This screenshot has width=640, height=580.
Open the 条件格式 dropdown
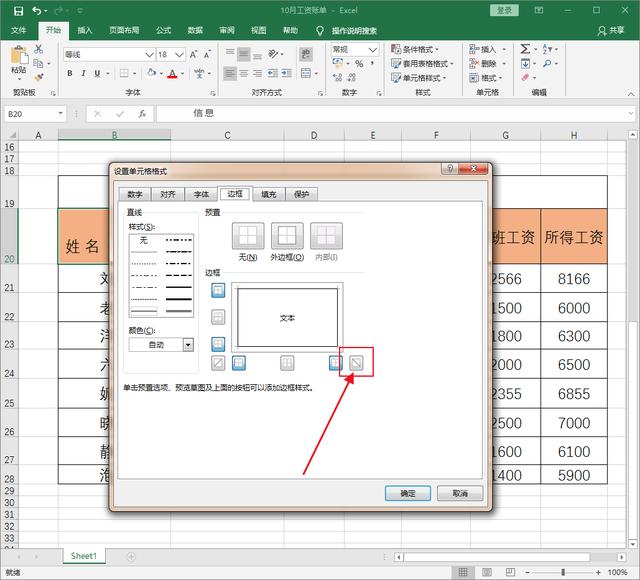pos(415,49)
